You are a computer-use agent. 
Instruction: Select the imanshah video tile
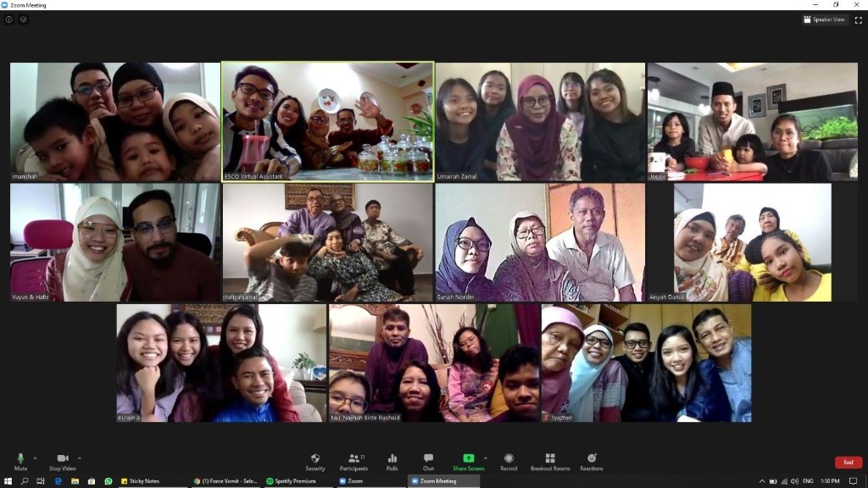pyautogui.click(x=115, y=122)
